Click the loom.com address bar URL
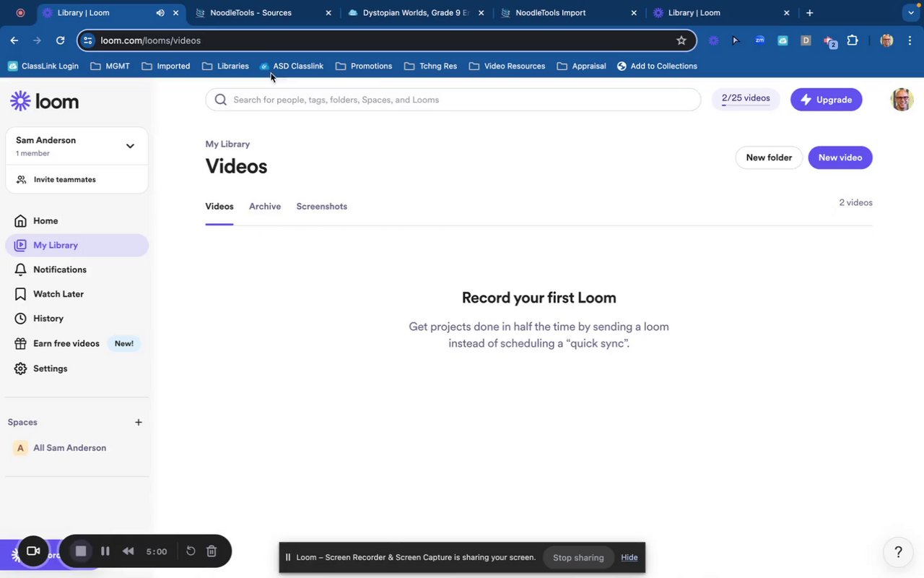This screenshot has width=924, height=578. [x=151, y=40]
